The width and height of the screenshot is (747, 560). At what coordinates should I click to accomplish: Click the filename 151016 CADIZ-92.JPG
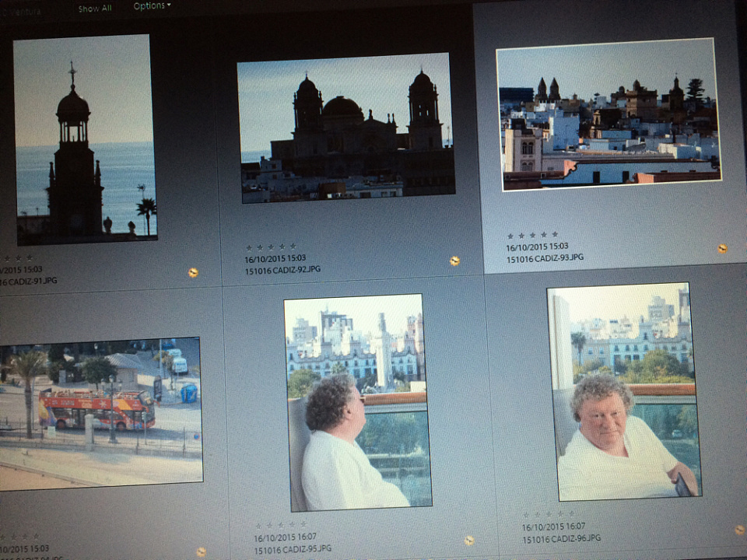pos(283,270)
